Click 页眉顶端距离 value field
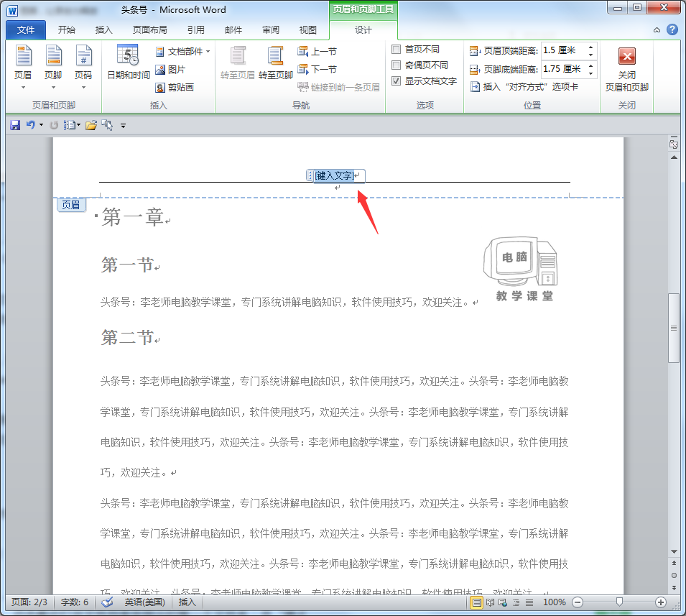686x616 pixels. (x=563, y=50)
